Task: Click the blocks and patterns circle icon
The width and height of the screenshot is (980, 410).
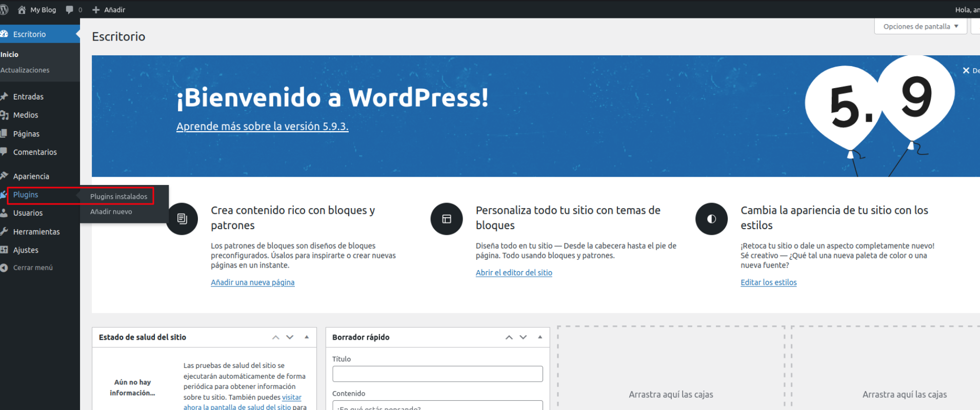Action: click(182, 219)
